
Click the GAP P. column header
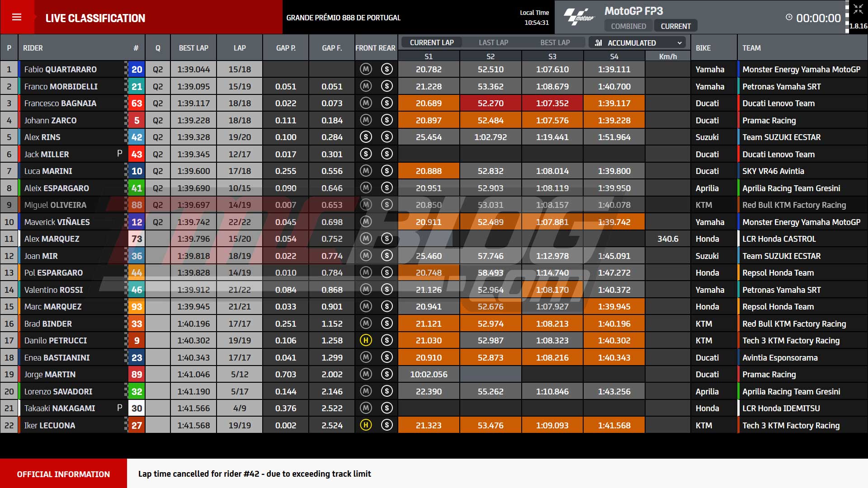286,48
